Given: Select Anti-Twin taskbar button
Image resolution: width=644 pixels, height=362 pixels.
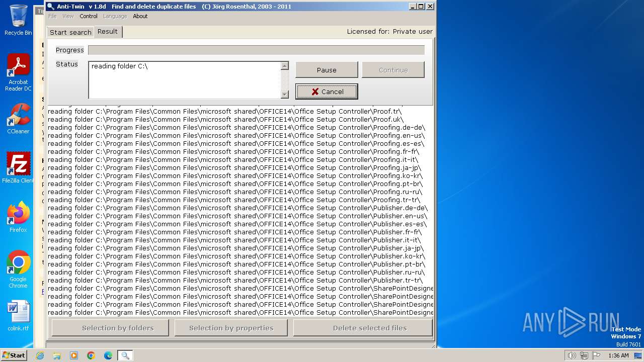Looking at the screenshot, I should pyautogui.click(x=125, y=355).
